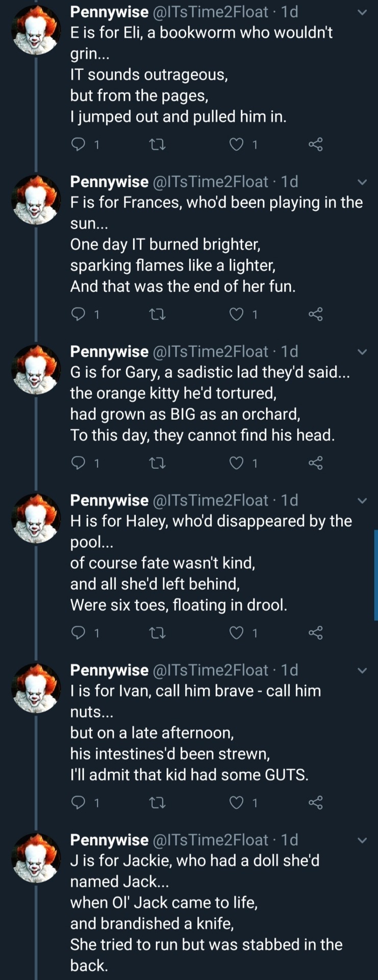Retweet the 'H is for Haley' tweet
Image resolution: width=378 pixels, height=980 pixels.
157,633
